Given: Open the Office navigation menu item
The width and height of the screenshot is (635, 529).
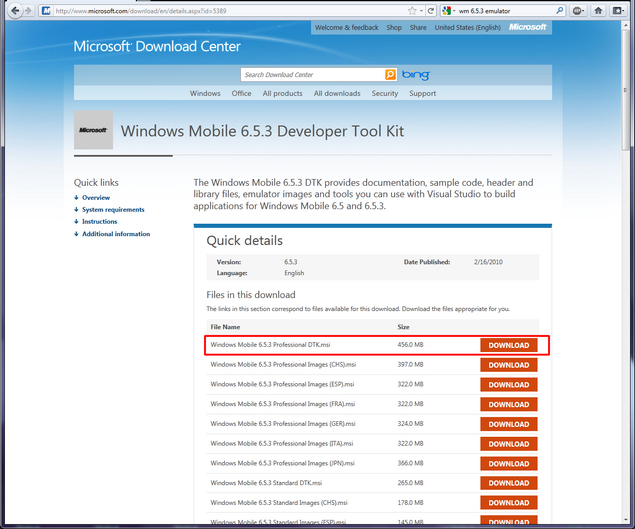Looking at the screenshot, I should [241, 93].
